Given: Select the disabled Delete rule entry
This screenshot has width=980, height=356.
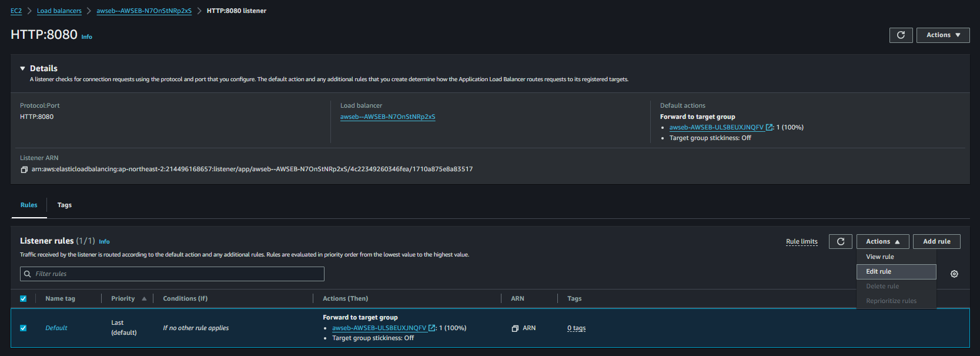Looking at the screenshot, I should point(897,286).
